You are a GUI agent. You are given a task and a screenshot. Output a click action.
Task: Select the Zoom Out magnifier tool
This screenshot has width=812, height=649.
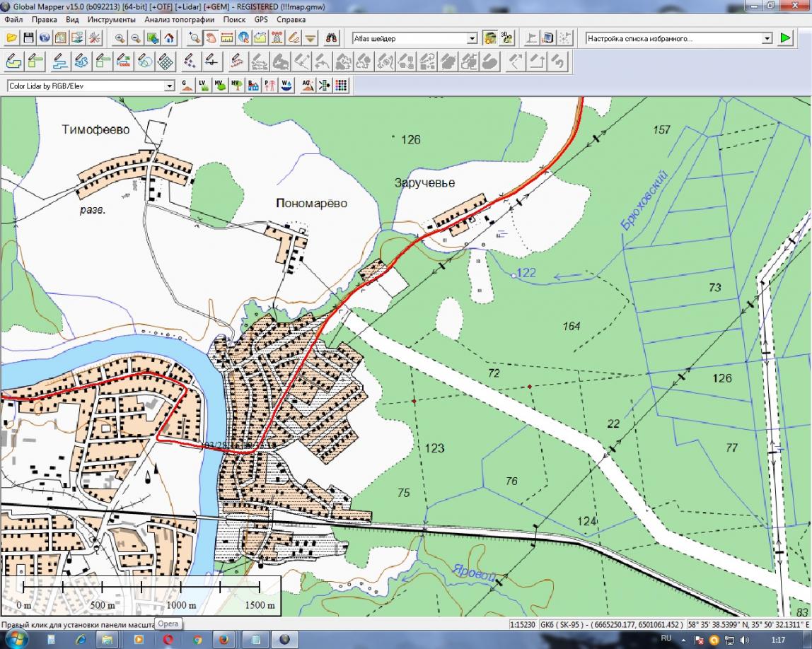(x=136, y=38)
